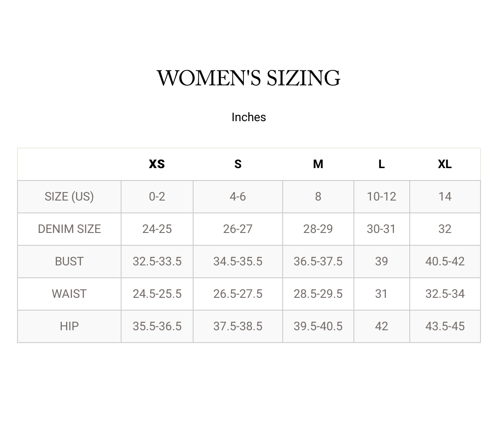
Task: Click the 32.5-34 waist cell
Action: pos(445,294)
